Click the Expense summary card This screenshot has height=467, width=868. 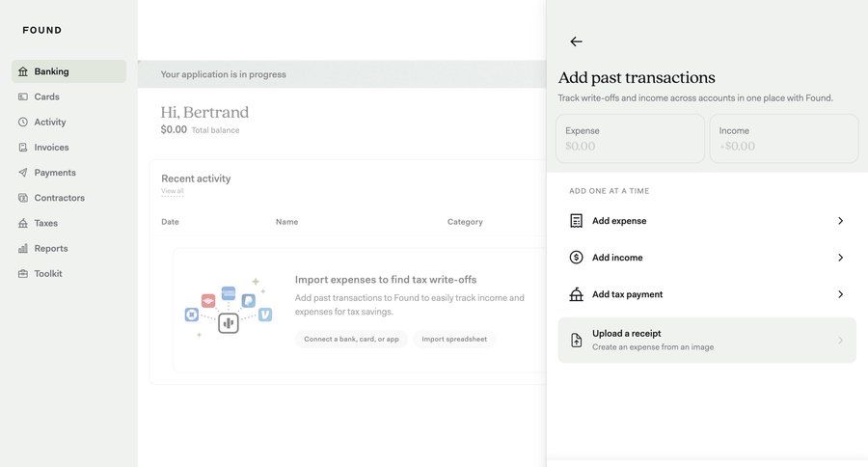[630, 139]
